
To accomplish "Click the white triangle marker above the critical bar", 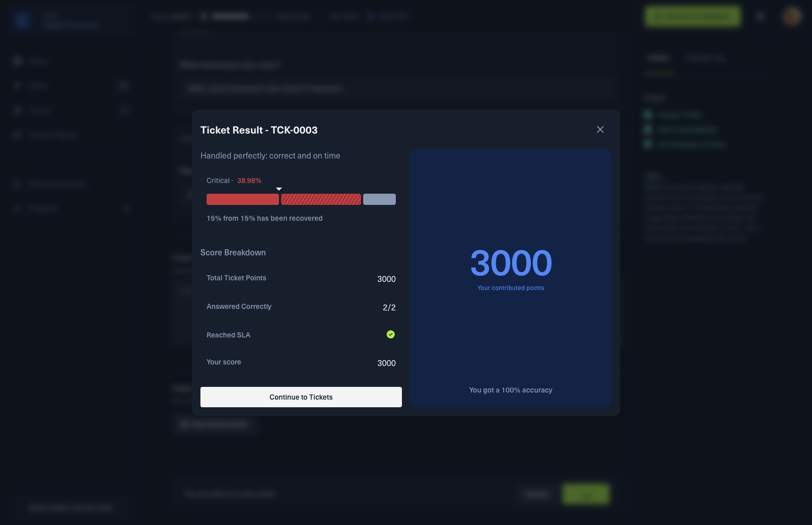I will 279,189.
